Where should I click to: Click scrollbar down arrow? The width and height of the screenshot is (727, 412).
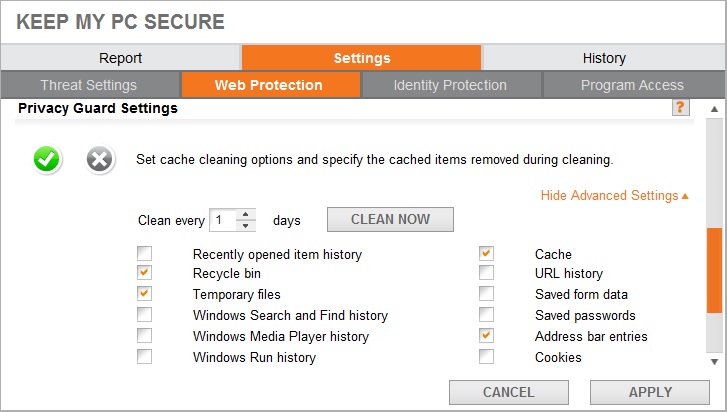tap(714, 361)
